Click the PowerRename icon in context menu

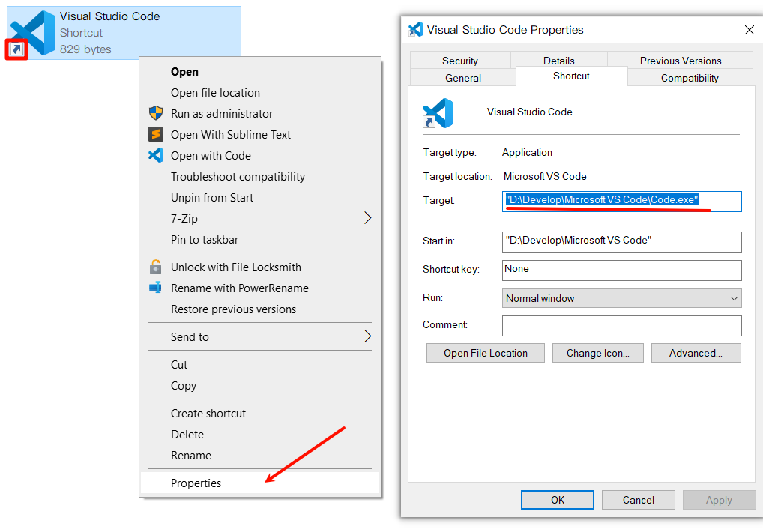[156, 288]
